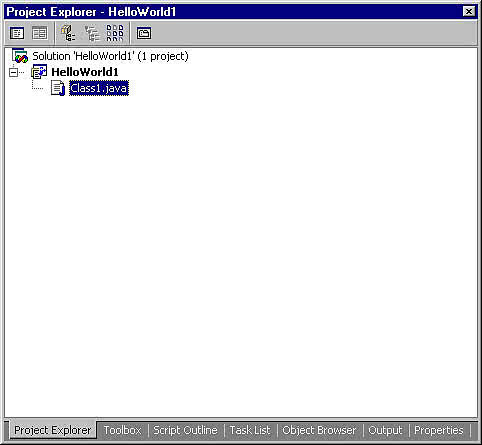Image resolution: width=482 pixels, height=445 pixels.
Task: Click the Show All Files grid icon
Action: (115, 33)
